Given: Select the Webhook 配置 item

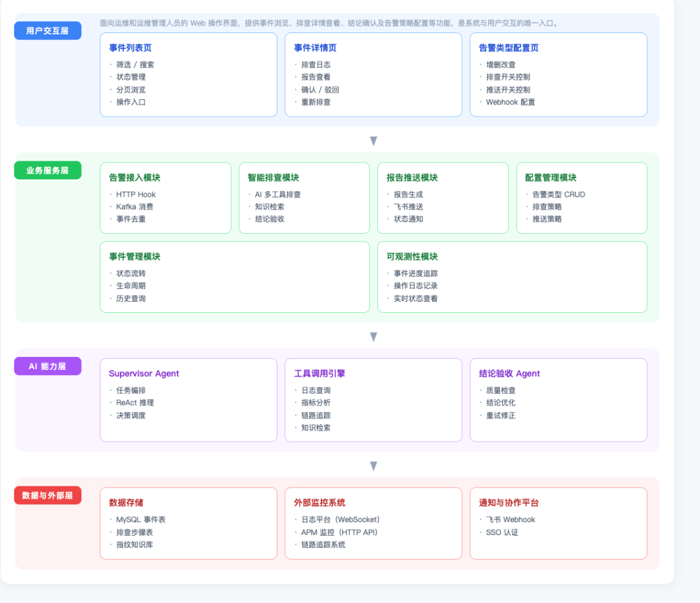Looking at the screenshot, I should tap(510, 102).
